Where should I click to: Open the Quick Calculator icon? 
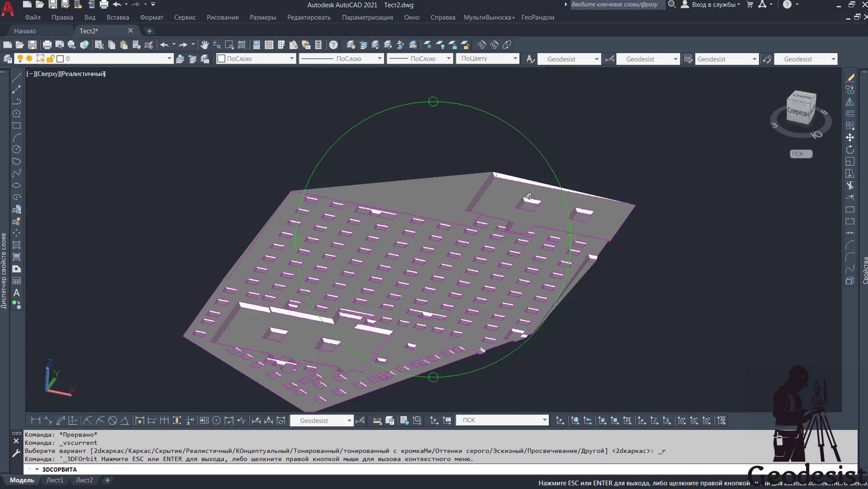click(318, 45)
